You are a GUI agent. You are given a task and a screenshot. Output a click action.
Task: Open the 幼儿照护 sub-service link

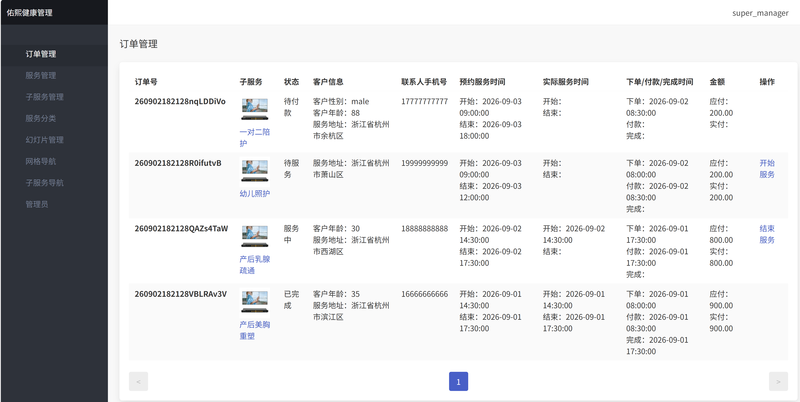[x=255, y=194]
